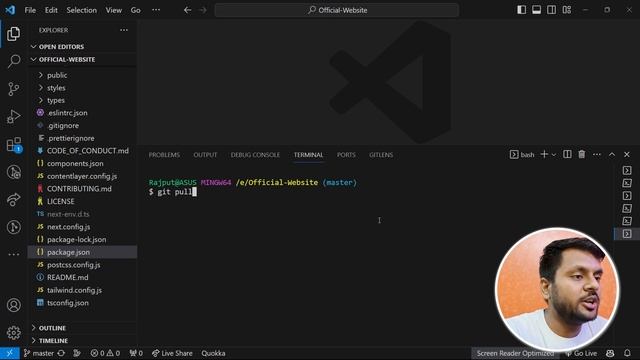Show additional activity bar views ellipsis

point(13,254)
